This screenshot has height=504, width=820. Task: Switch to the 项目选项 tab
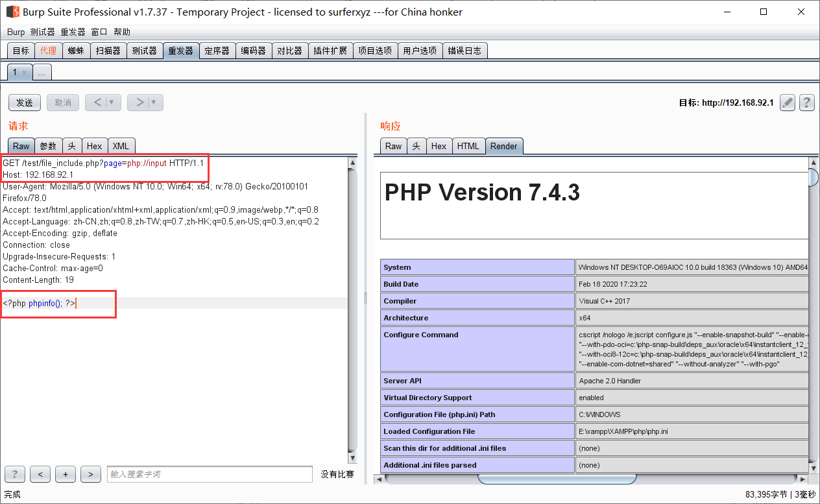375,51
